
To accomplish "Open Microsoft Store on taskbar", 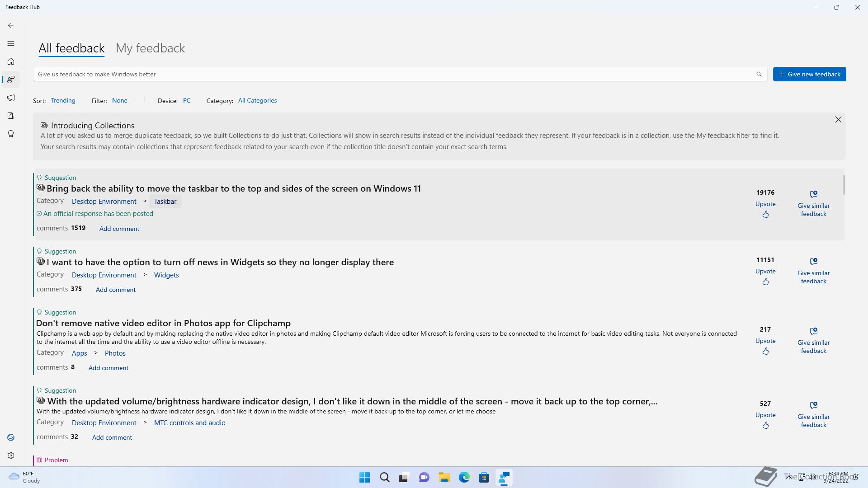I will 484,478.
